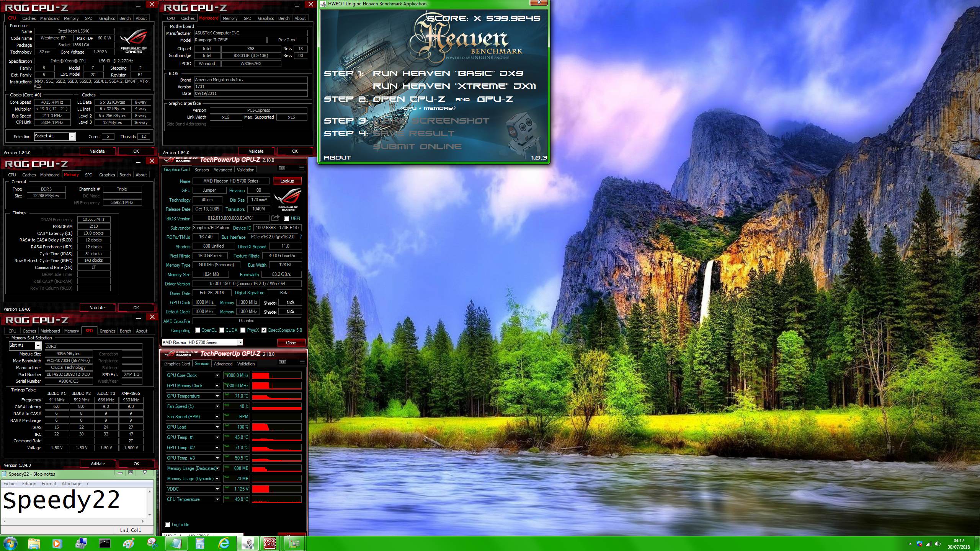Image resolution: width=980 pixels, height=551 pixels.
Task: Enable the Log to file checkbox
Action: [168, 525]
